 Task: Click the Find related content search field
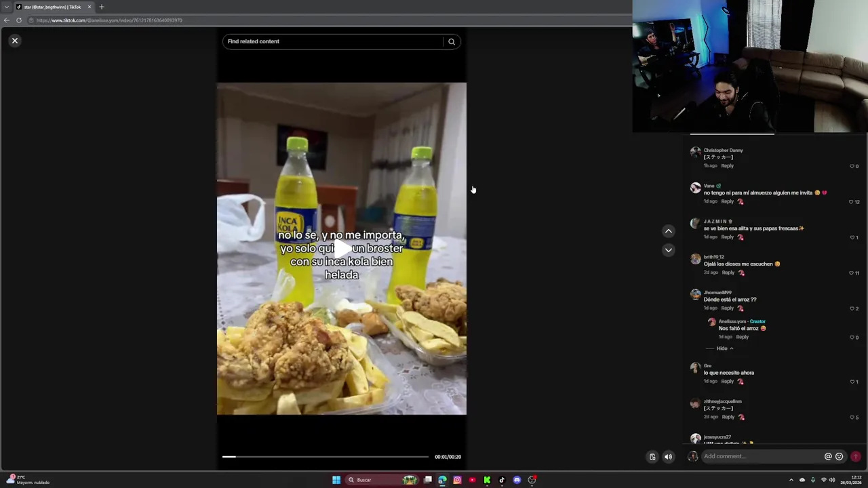pos(332,41)
